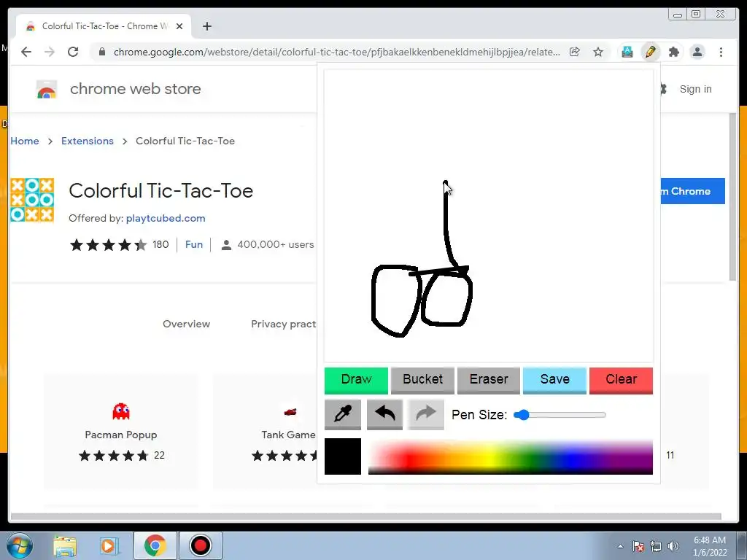Go to the Extensions breadcrumb

pyautogui.click(x=88, y=141)
